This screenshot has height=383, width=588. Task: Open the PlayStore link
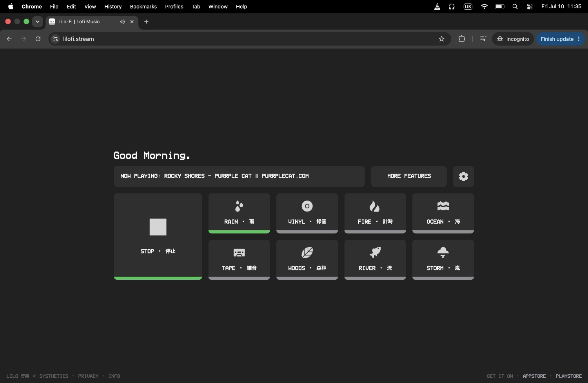pyautogui.click(x=568, y=376)
